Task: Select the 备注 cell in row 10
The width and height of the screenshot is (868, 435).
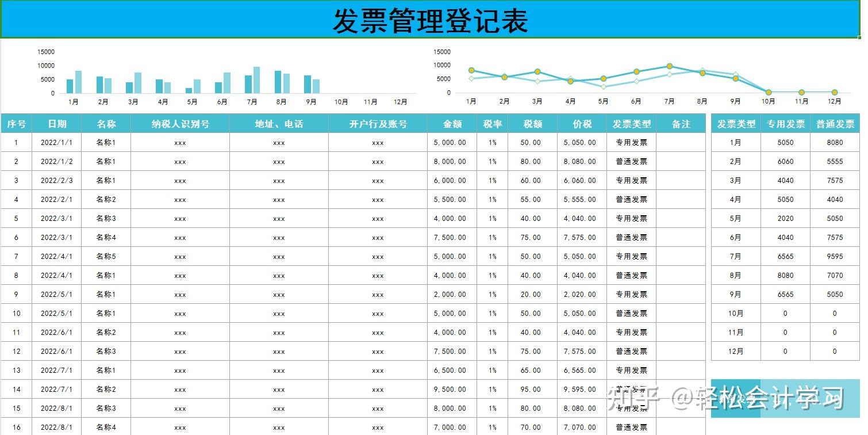Action: pyautogui.click(x=681, y=314)
